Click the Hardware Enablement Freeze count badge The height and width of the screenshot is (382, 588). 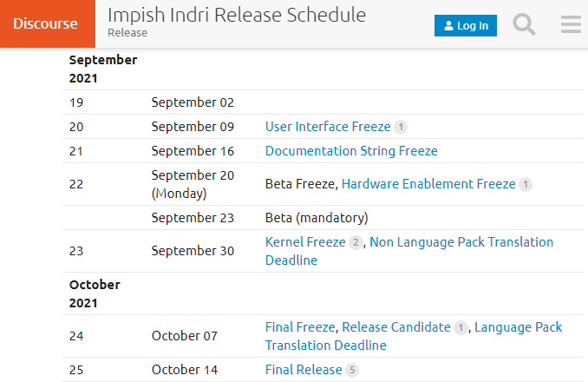[x=525, y=184]
